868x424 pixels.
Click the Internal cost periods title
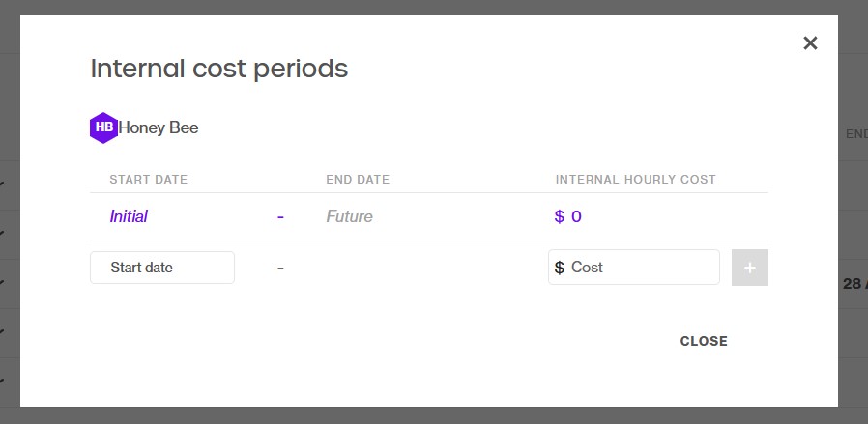coord(219,69)
